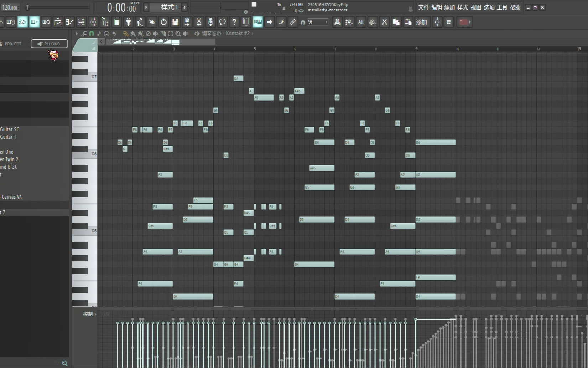Select the playback speaker tool
This screenshot has height=368, width=588.
click(186, 34)
